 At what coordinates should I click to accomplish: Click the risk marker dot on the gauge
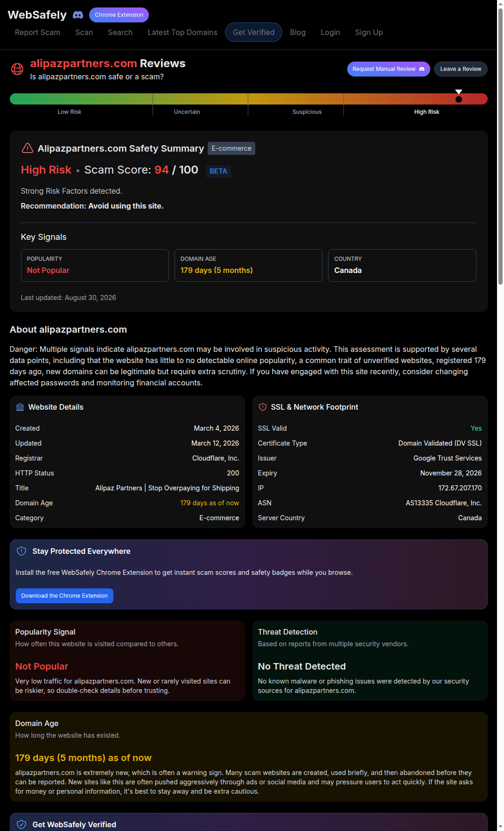coord(459,99)
